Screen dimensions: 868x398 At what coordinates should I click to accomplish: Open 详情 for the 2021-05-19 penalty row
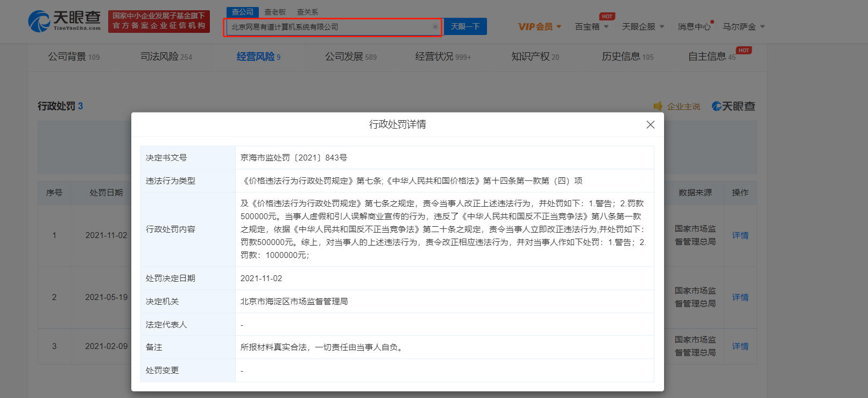pyautogui.click(x=740, y=297)
